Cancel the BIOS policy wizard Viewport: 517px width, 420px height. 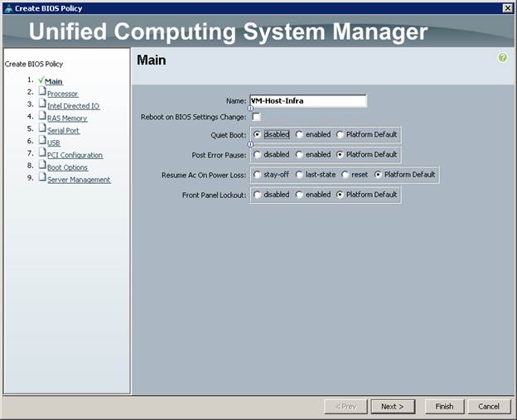coord(489,407)
